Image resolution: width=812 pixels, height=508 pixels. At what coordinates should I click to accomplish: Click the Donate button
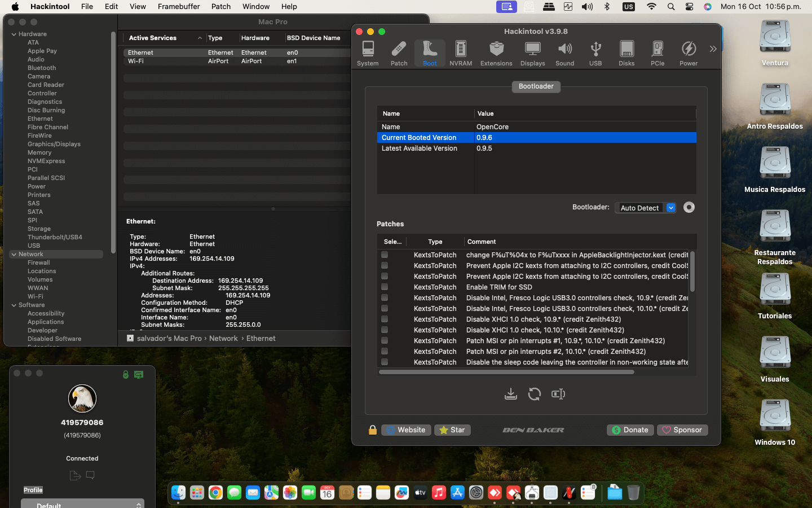click(630, 430)
